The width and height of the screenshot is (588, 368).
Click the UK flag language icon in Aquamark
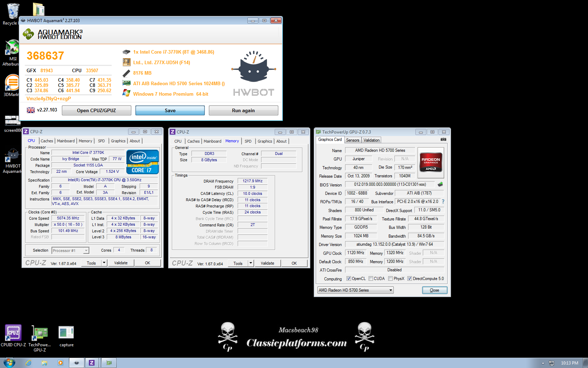point(31,110)
